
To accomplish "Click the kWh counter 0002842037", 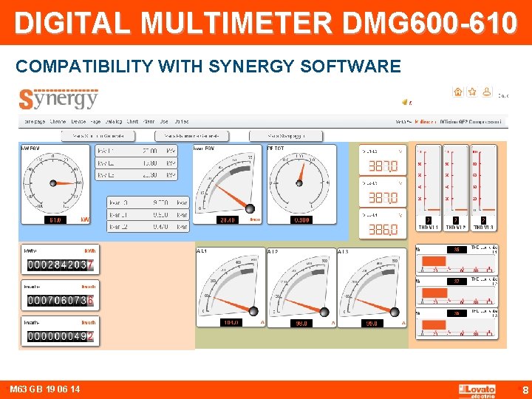I will (61, 259).
